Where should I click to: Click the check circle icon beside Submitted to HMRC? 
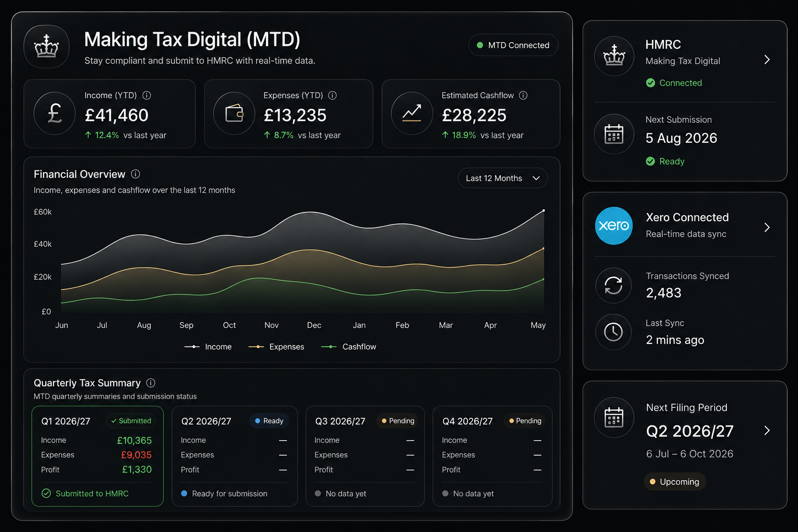click(x=46, y=494)
